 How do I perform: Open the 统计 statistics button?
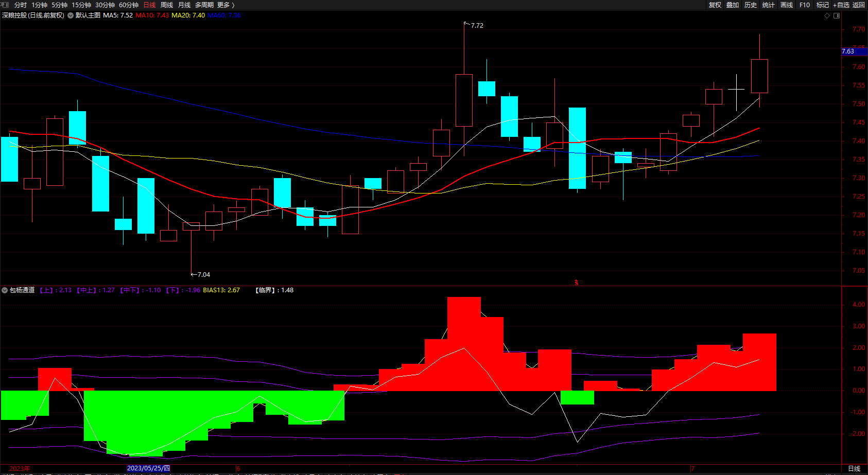click(769, 5)
